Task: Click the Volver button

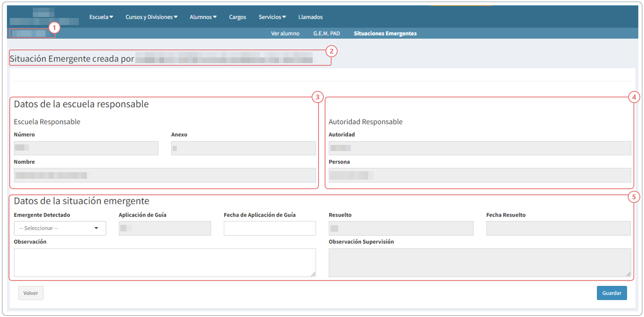Action: [x=31, y=293]
